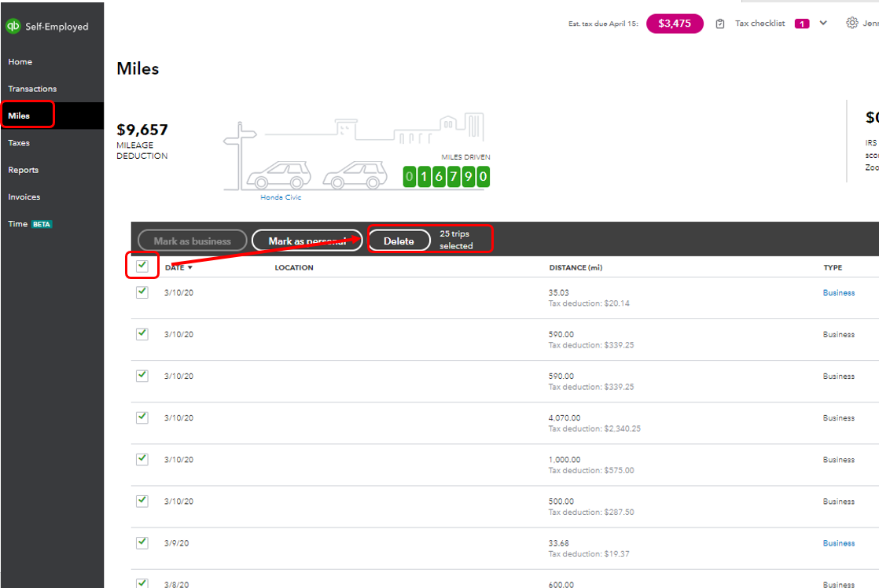Click "Tax deduction: $2,340.25" text
This screenshot has width=879, height=588.
pyautogui.click(x=594, y=428)
